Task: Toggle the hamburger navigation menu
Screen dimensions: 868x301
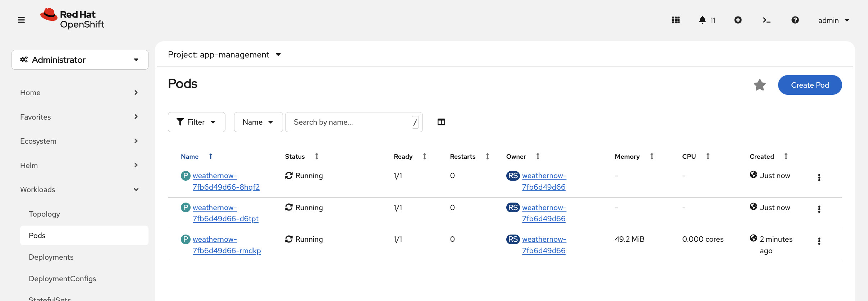Action: point(22,20)
